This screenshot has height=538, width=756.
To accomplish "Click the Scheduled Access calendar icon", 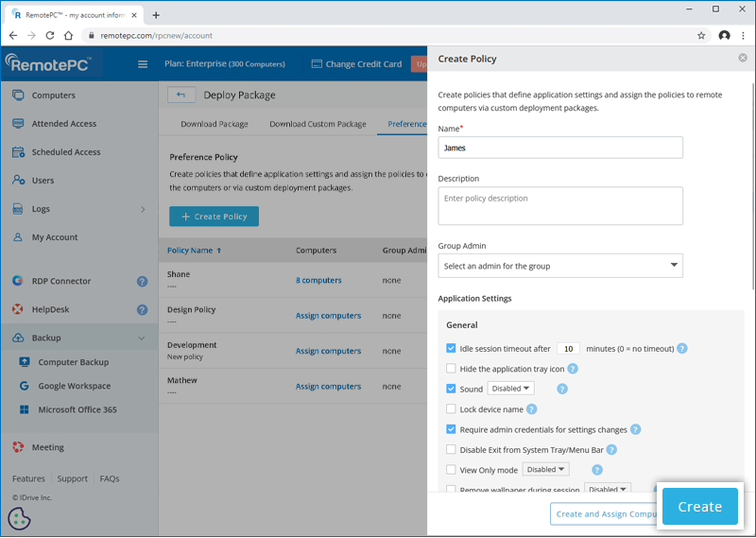I will pos(19,152).
